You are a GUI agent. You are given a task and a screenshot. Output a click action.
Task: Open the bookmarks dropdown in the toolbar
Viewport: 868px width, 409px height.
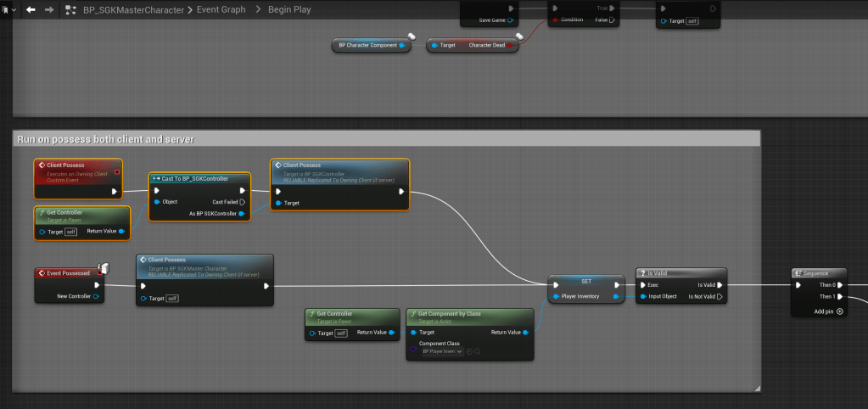8,10
